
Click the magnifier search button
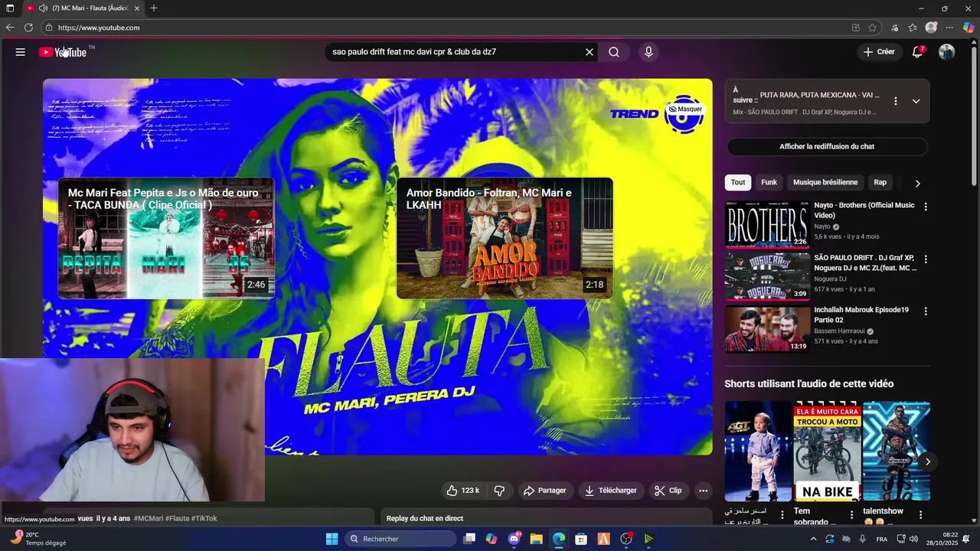[x=614, y=52]
